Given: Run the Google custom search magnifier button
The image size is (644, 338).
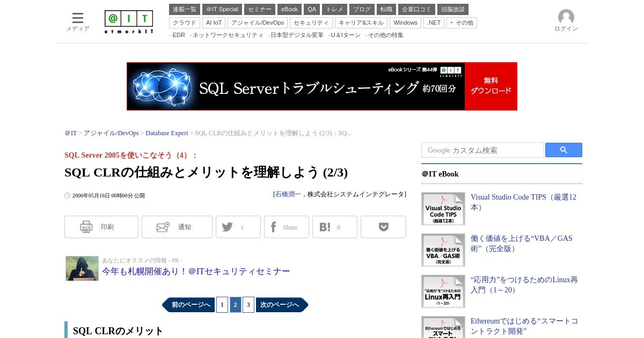Looking at the screenshot, I should tap(563, 150).
